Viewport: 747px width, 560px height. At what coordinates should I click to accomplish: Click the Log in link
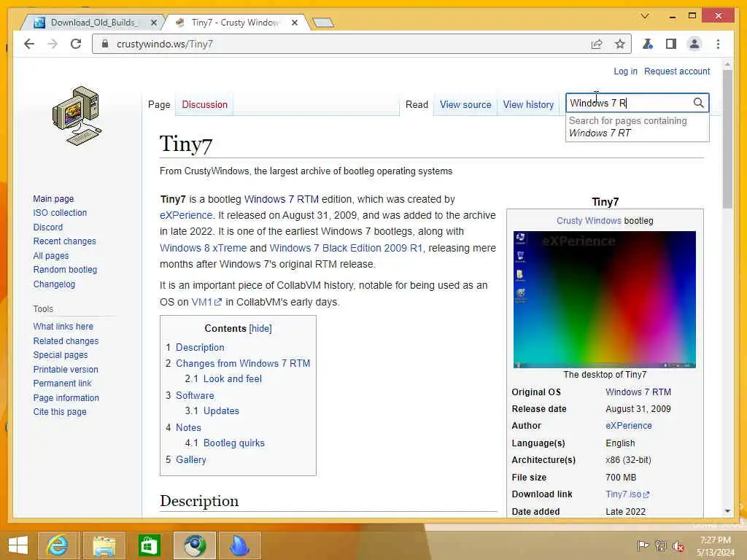click(x=625, y=71)
